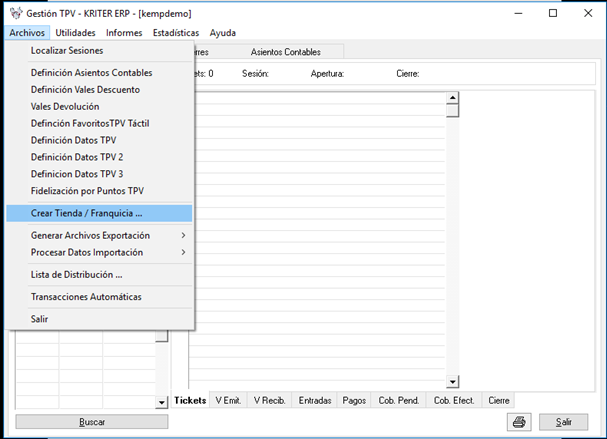The height and width of the screenshot is (439, 607).
Task: Click the printer icon button
Action: coord(520,422)
